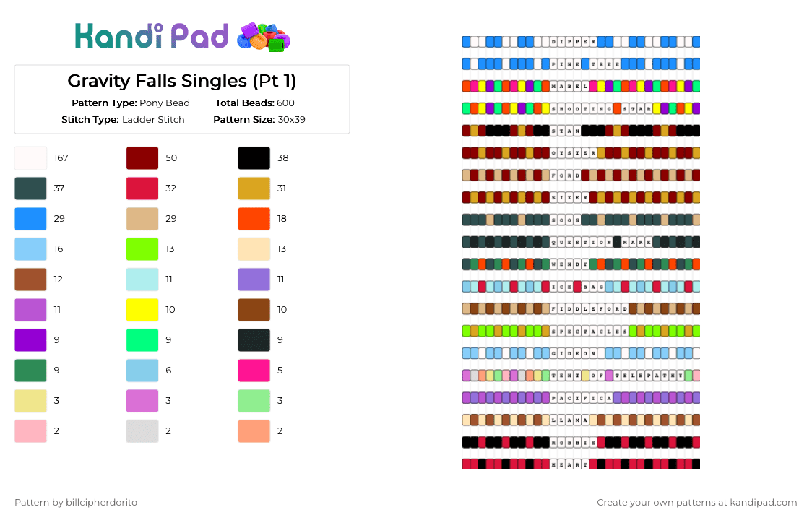Screen dimensions: 812x520
Task: Select the bright blue swatch beside 29
Action: tap(30, 219)
